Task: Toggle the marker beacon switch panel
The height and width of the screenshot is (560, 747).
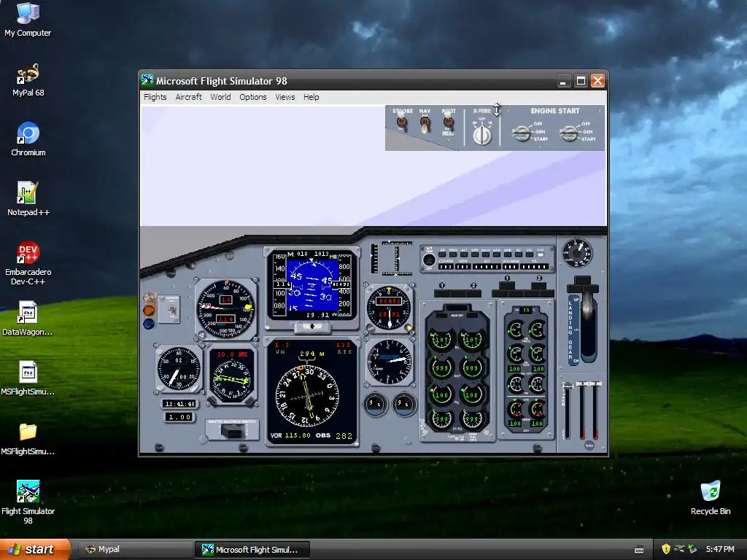Action: (169, 309)
